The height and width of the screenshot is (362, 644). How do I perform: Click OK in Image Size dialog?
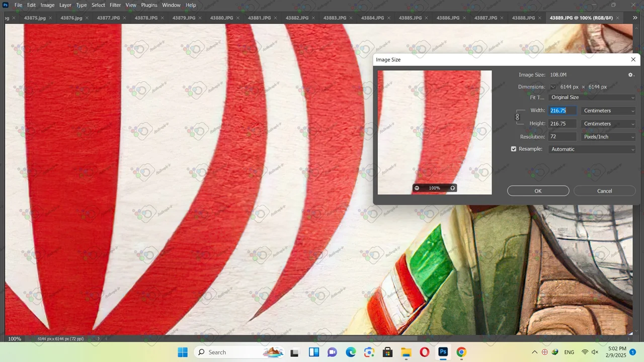(538, 191)
